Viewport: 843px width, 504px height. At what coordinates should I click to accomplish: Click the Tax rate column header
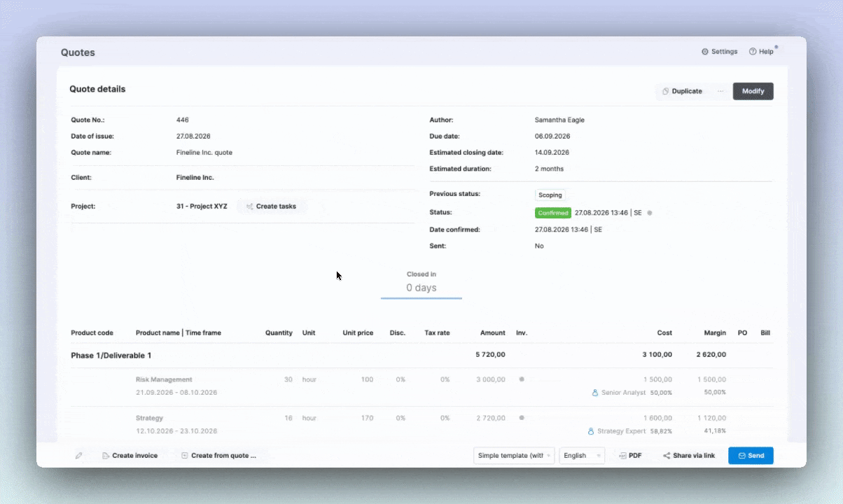(x=437, y=333)
